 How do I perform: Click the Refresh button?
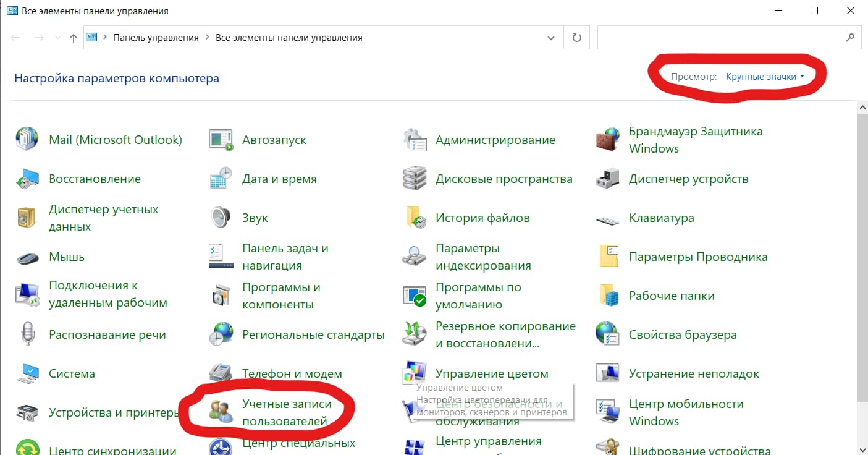[x=576, y=37]
